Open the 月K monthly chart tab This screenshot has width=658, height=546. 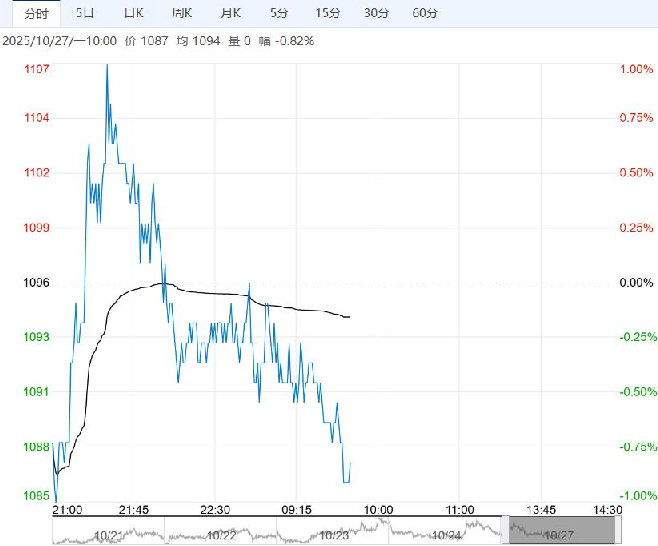[x=230, y=13]
